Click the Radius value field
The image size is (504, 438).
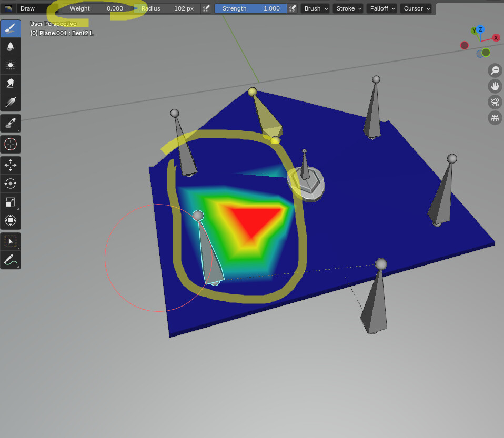(167, 8)
